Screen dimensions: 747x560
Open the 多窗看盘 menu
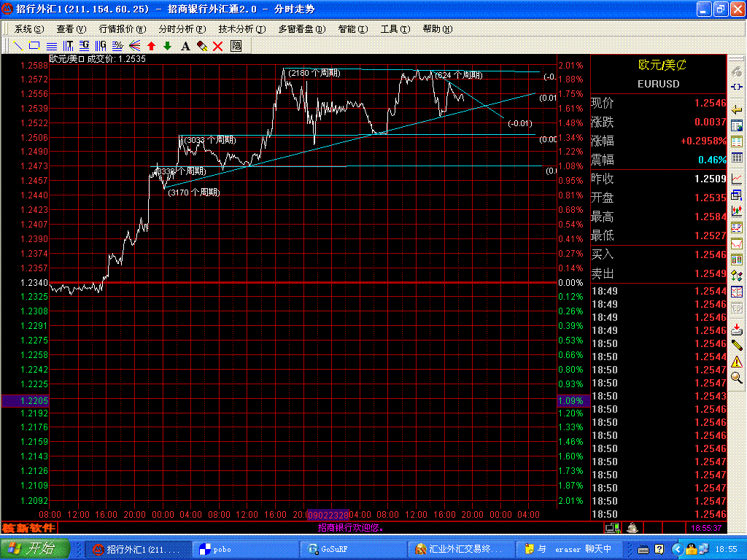pyautogui.click(x=301, y=29)
